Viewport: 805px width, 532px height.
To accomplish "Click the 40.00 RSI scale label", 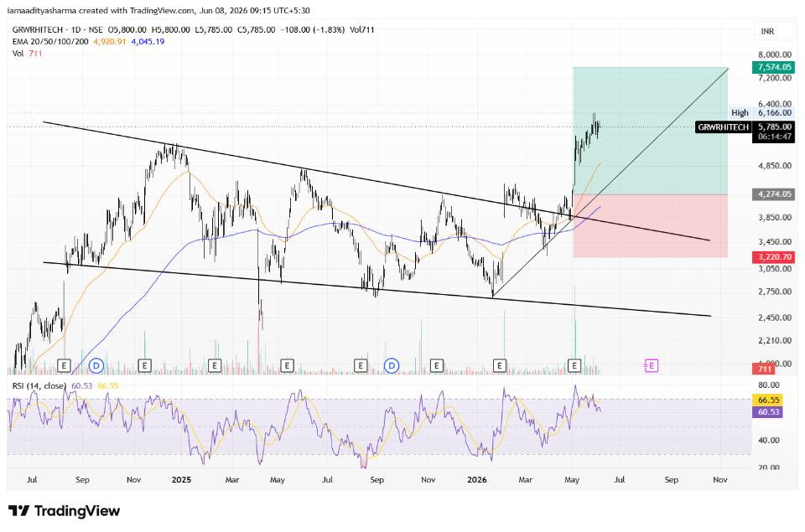I will click(x=769, y=440).
